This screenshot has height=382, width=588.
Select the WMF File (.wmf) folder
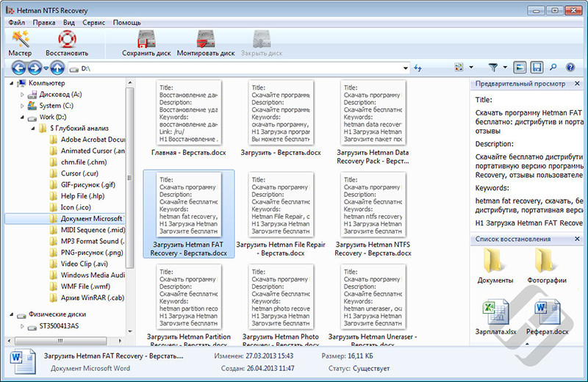[80, 286]
